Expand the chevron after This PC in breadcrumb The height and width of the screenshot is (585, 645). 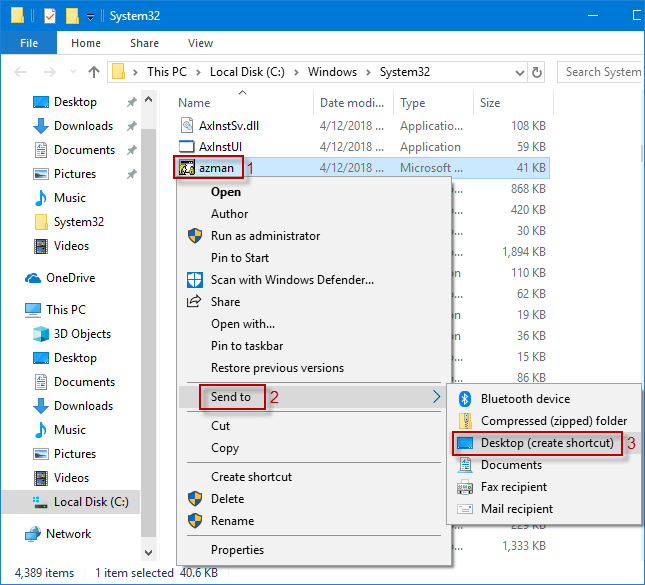point(198,72)
